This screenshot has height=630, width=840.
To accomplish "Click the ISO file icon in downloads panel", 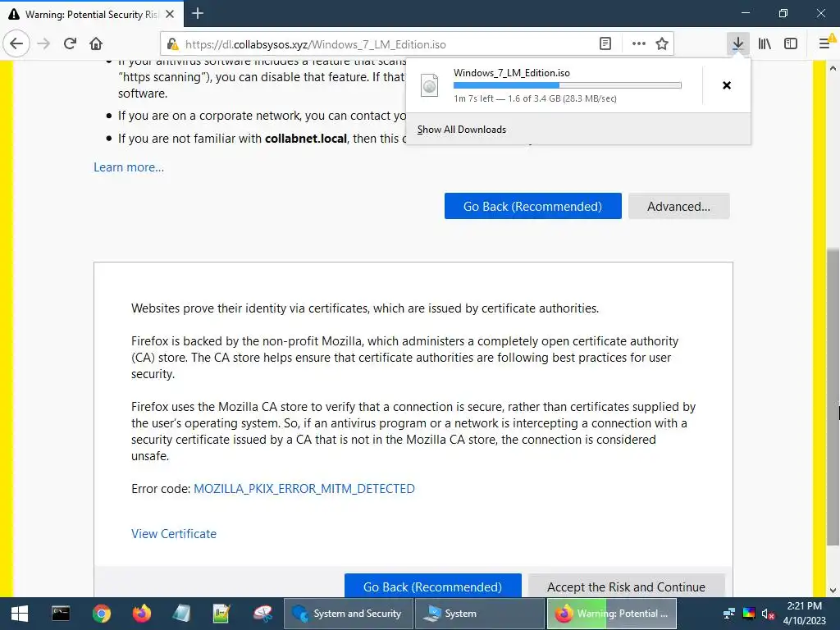I will tap(430, 85).
